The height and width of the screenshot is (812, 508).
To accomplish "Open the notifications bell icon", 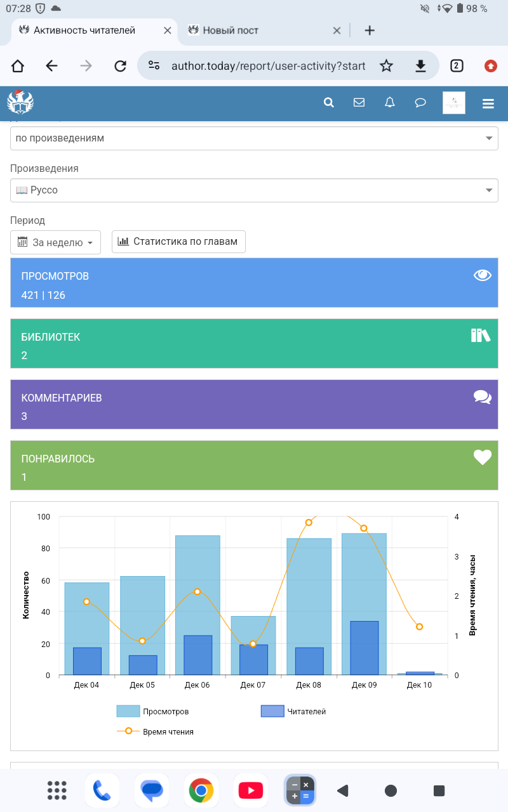I will [390, 103].
